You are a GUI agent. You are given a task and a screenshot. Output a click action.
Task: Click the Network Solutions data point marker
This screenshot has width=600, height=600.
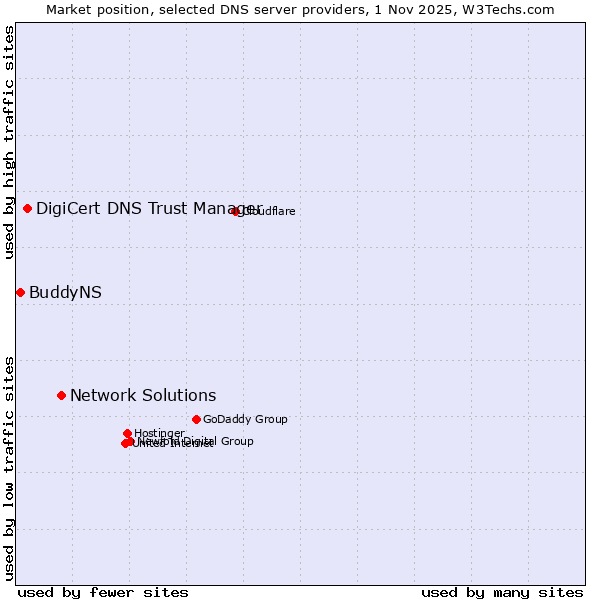pos(61,395)
